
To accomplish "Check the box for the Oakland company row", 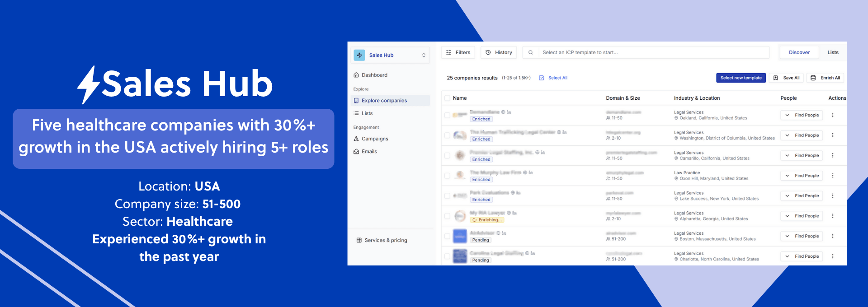I will tap(447, 115).
